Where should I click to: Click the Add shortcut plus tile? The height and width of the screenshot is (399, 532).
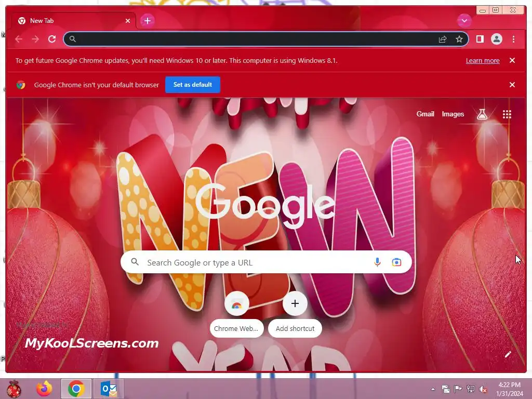tap(295, 314)
